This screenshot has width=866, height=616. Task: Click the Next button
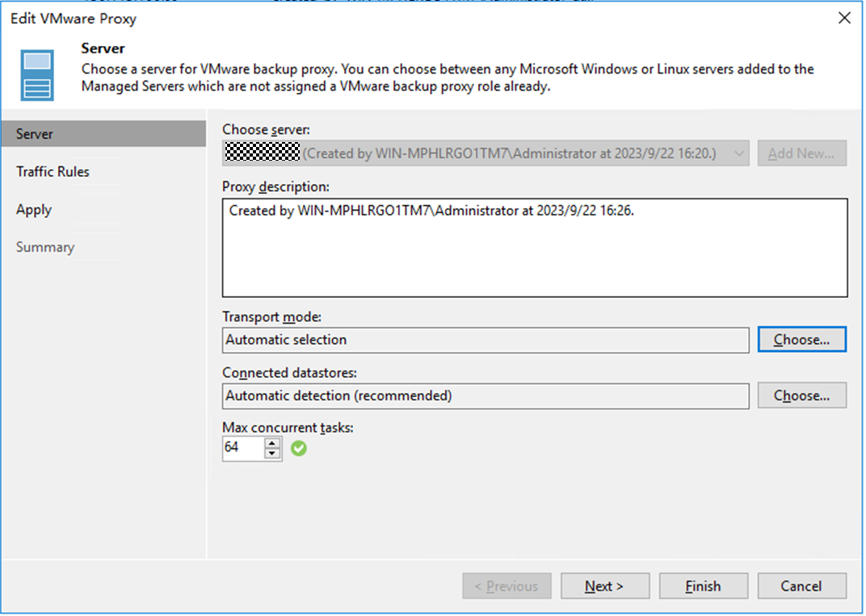(604, 587)
